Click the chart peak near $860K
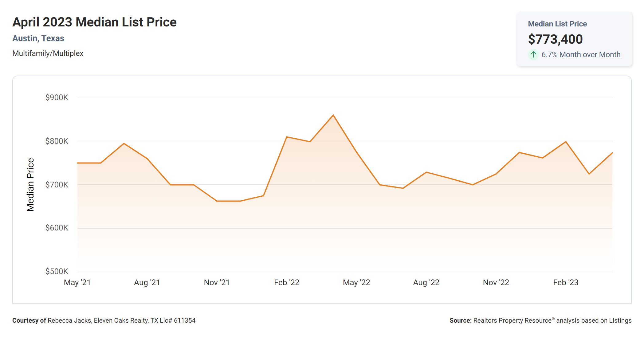The height and width of the screenshot is (338, 644). tap(333, 115)
